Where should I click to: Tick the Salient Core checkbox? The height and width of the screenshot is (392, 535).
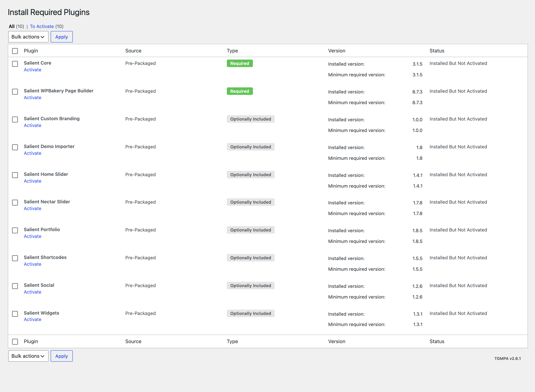[15, 64]
